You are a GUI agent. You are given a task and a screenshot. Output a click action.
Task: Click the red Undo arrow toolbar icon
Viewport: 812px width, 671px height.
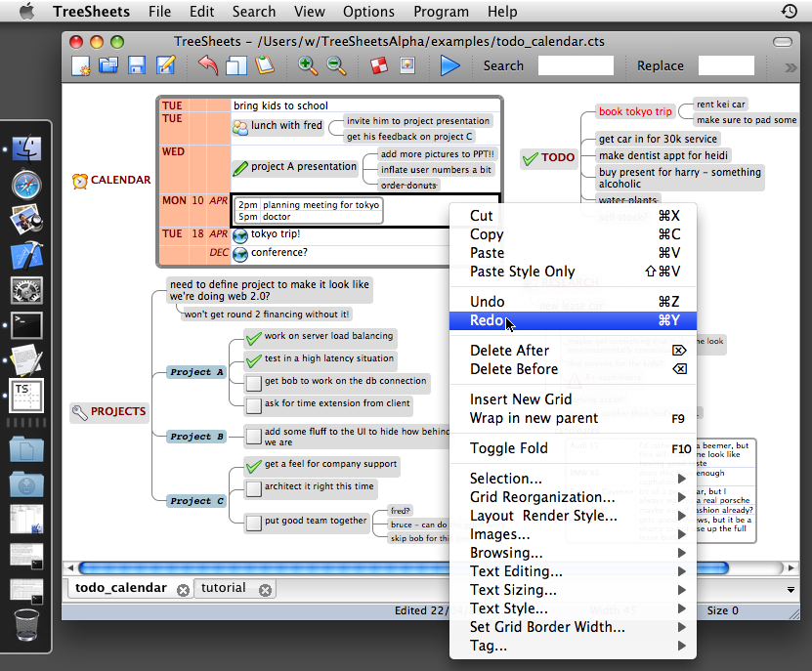pyautogui.click(x=208, y=66)
